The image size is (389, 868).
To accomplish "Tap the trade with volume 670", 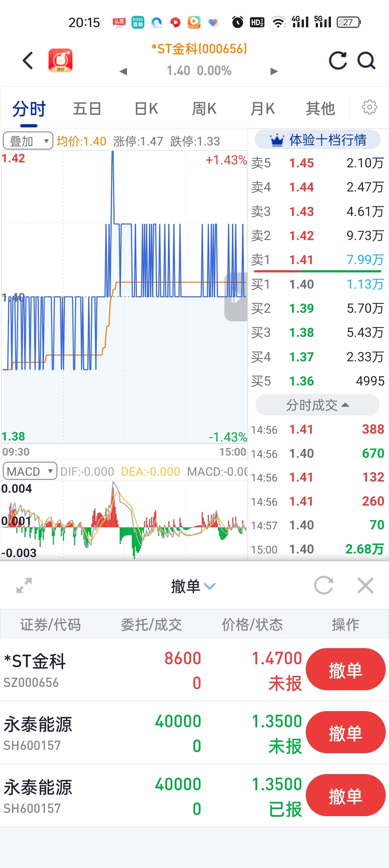I will [x=317, y=453].
